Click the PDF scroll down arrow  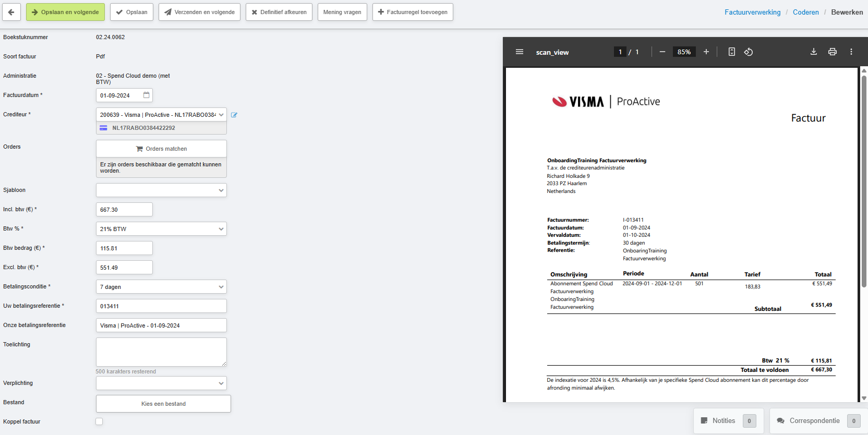click(864, 398)
